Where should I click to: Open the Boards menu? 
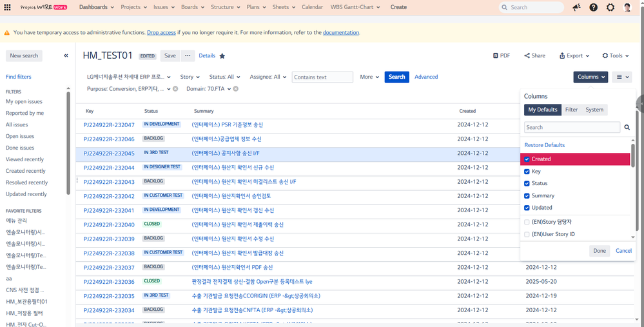(x=193, y=7)
